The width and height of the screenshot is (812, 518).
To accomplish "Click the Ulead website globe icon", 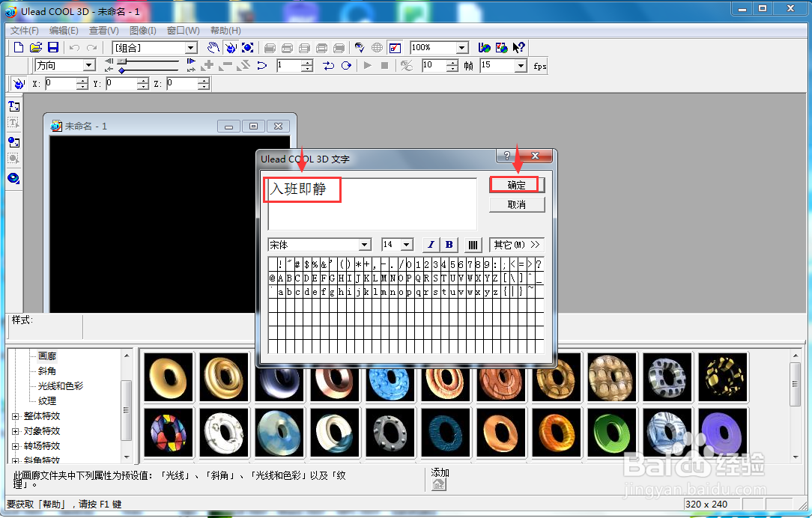I will pos(484,48).
